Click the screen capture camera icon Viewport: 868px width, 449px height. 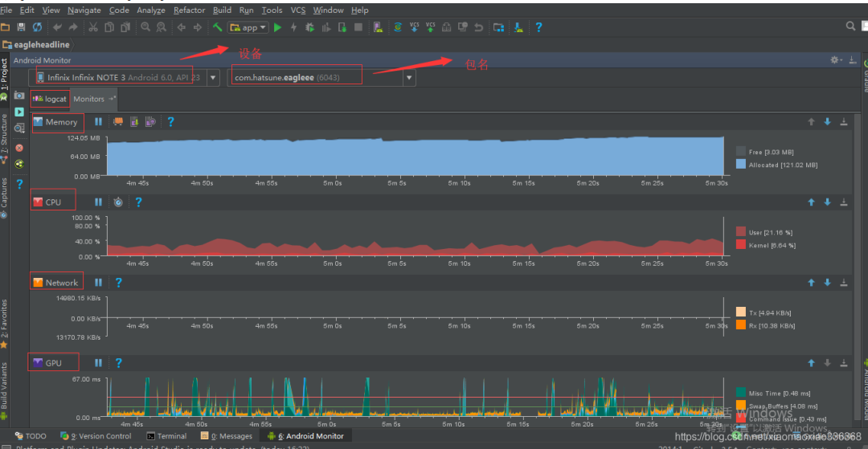19,96
